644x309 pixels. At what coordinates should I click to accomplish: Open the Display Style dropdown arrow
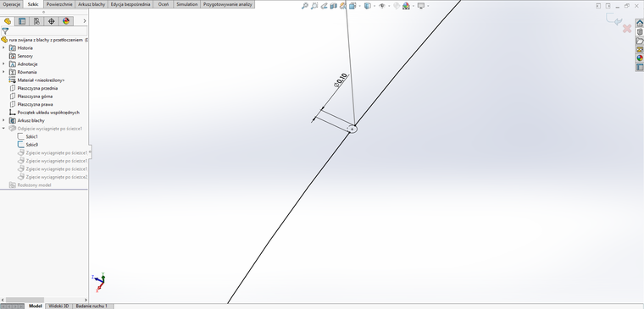coord(375,6)
